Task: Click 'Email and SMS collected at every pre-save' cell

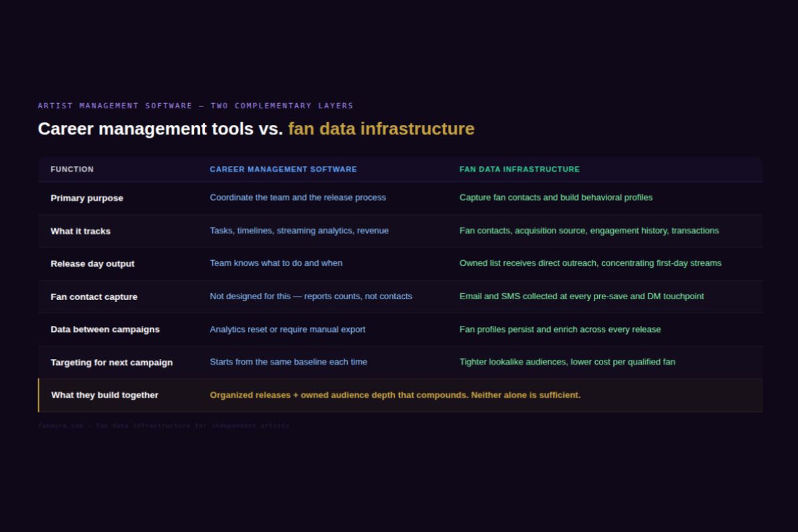Action: [582, 297]
